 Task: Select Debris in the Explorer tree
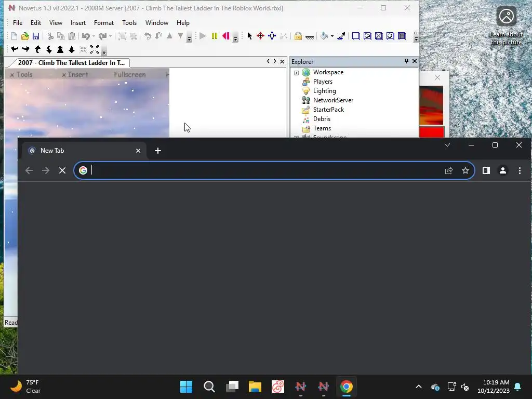[322, 119]
